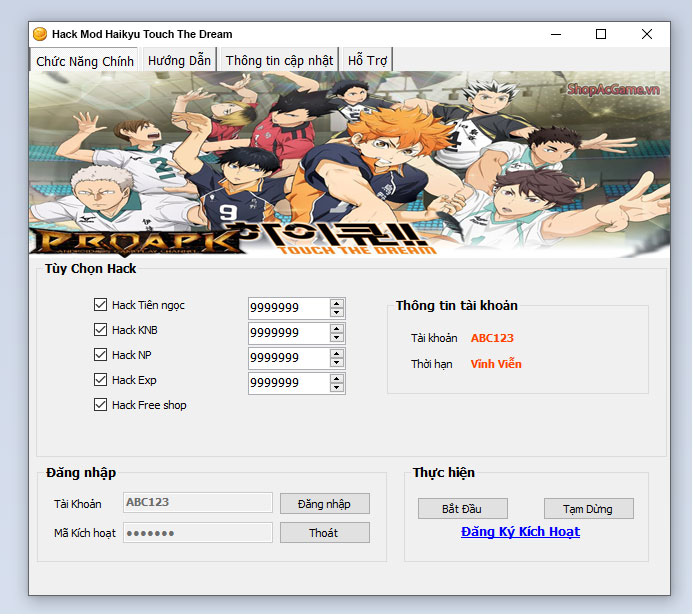Decrease Hack Tiên ngọc value with down arrow
This screenshot has width=693, height=616.
337,312
